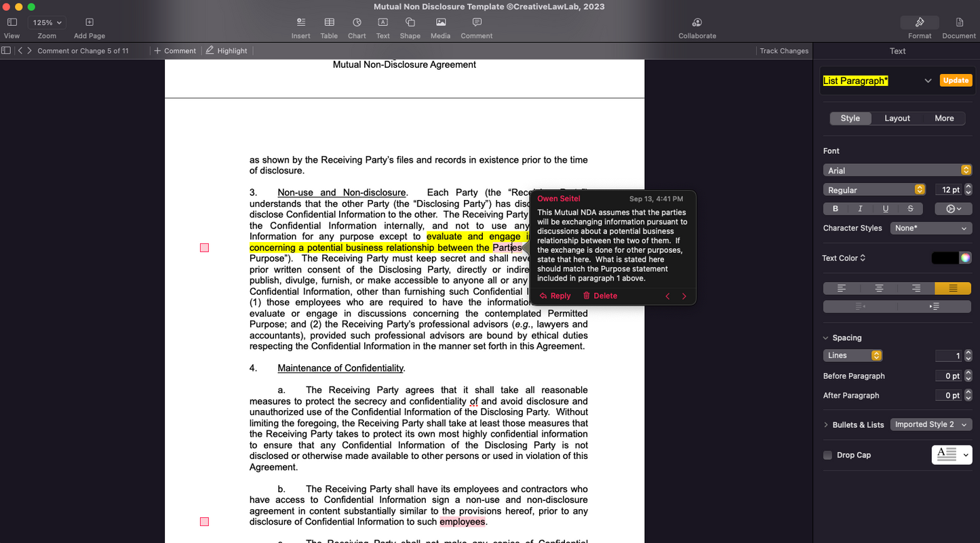The height and width of the screenshot is (543, 980).
Task: Open the Shape picker
Action: click(410, 22)
